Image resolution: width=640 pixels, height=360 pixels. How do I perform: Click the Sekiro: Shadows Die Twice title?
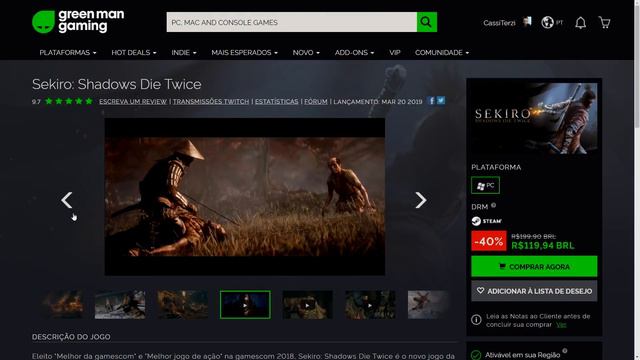click(117, 84)
